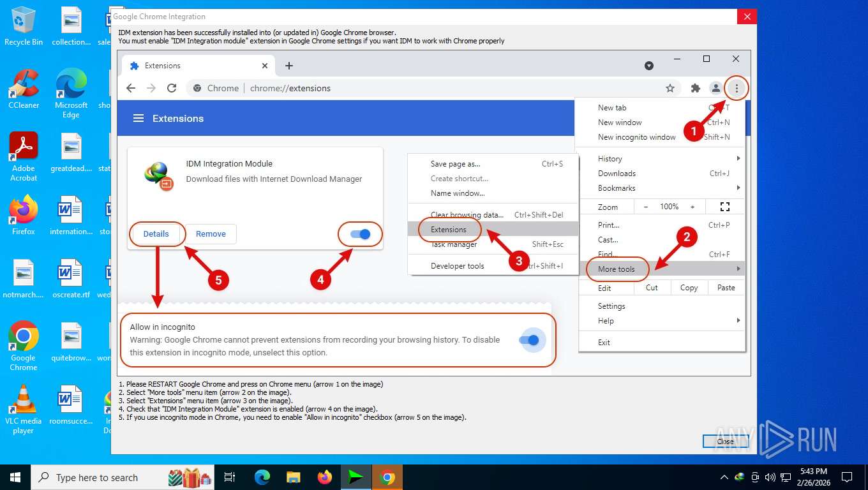868x490 pixels.
Task: Select the greatdead... image file on desktop
Action: [x=71, y=153]
